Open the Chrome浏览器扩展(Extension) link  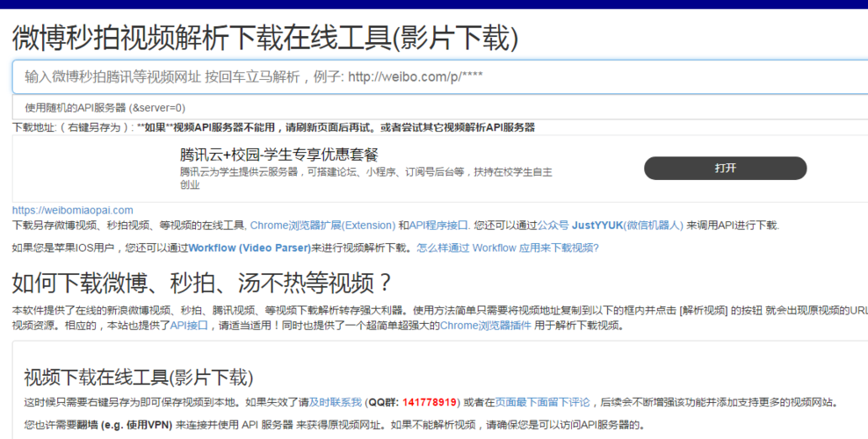(x=322, y=225)
